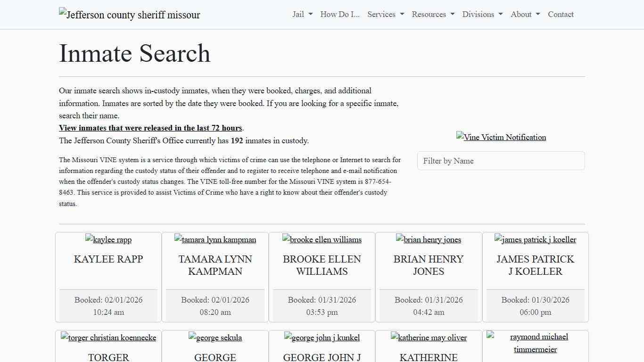Select the Contact menu item
Image resolution: width=644 pixels, height=362 pixels.
(x=561, y=14)
